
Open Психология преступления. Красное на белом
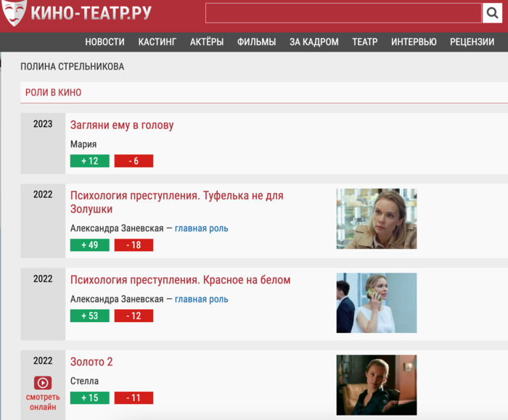pos(181,280)
